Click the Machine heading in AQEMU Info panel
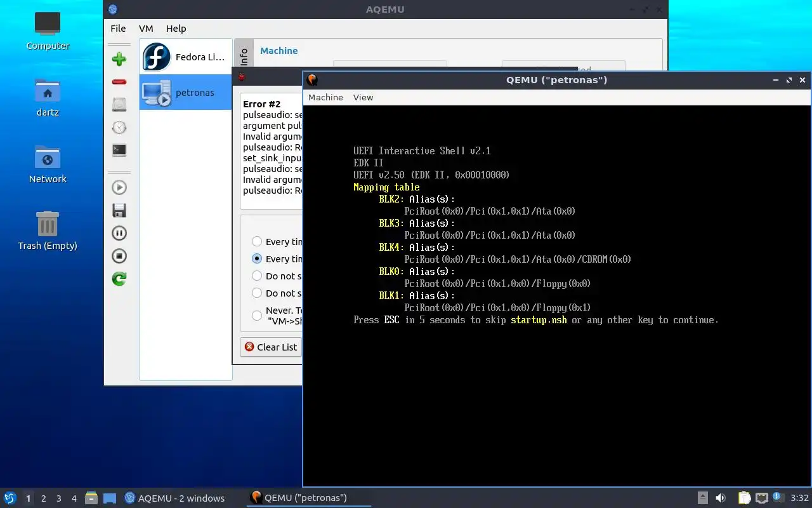 [278, 51]
